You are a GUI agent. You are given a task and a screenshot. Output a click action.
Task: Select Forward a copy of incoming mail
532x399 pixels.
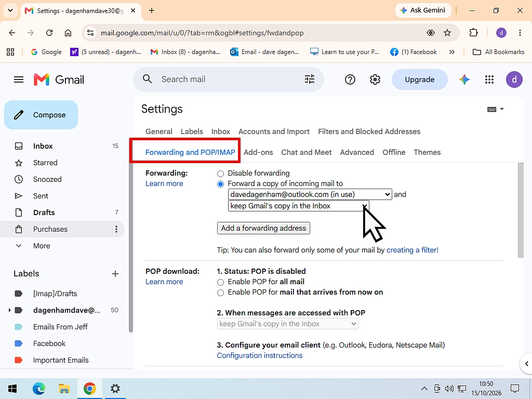click(x=220, y=184)
